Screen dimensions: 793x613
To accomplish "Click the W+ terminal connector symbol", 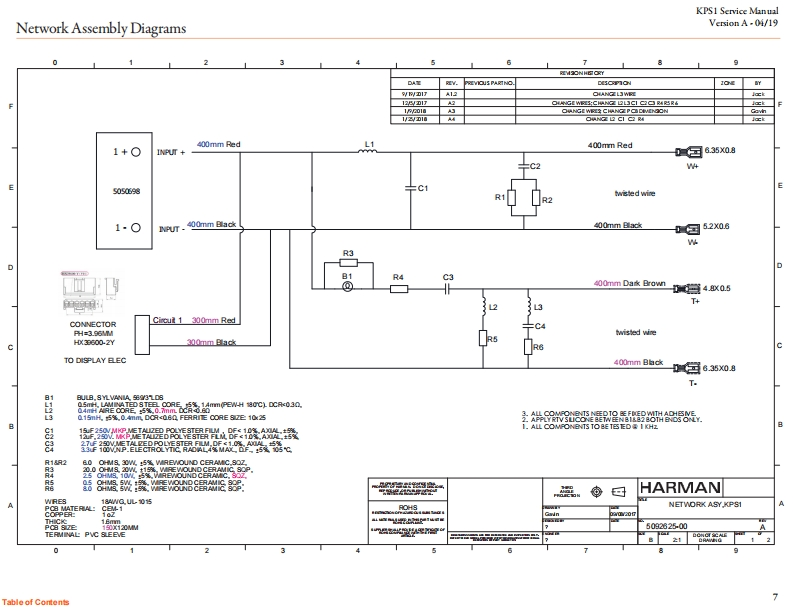I will [x=691, y=150].
